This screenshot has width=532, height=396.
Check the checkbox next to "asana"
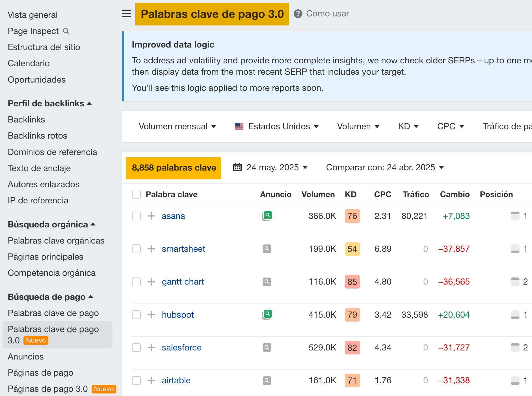point(136,216)
